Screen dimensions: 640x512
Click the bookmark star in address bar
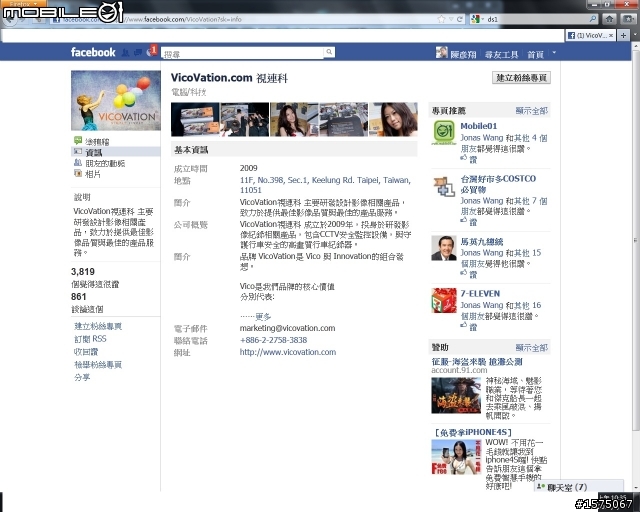[441, 19]
